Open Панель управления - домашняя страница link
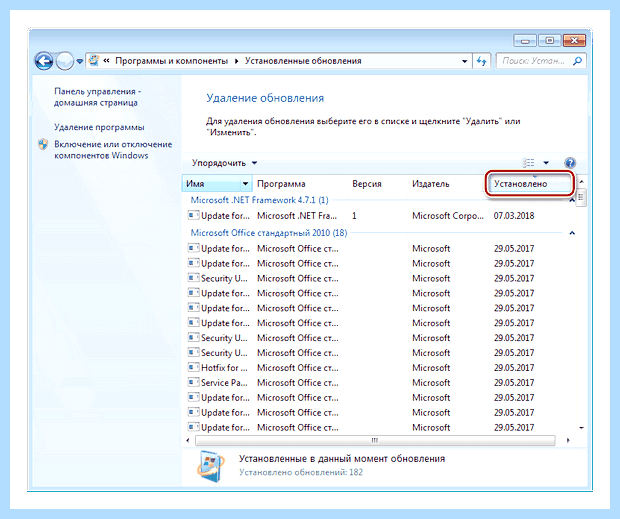 click(x=97, y=97)
